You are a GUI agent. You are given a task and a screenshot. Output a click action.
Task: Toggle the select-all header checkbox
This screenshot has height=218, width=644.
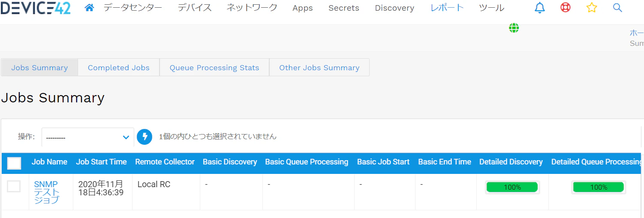pyautogui.click(x=14, y=163)
